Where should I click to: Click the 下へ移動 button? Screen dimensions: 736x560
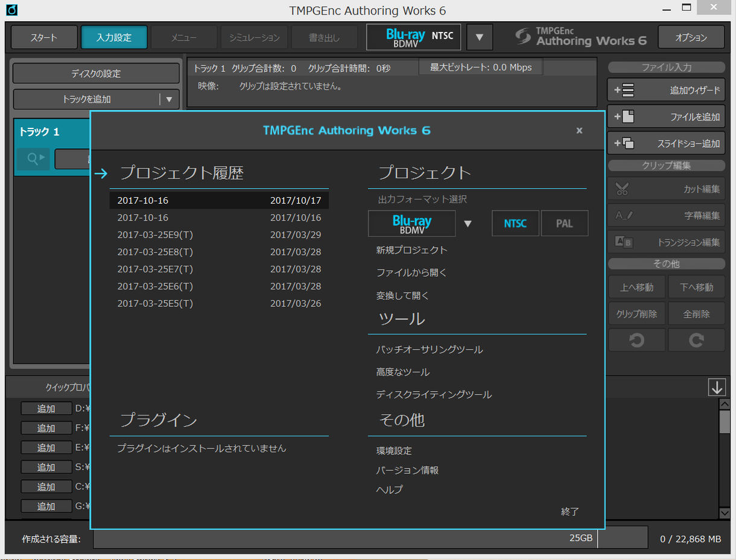[696, 287]
